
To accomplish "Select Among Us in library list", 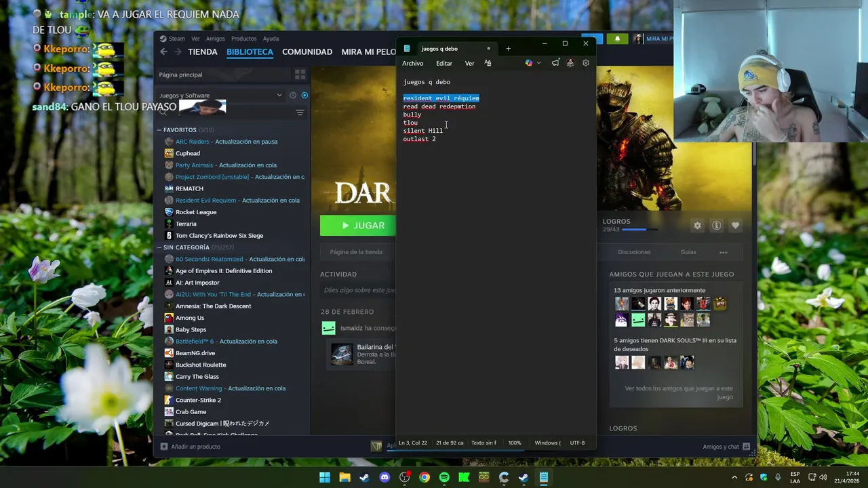I will (x=190, y=318).
